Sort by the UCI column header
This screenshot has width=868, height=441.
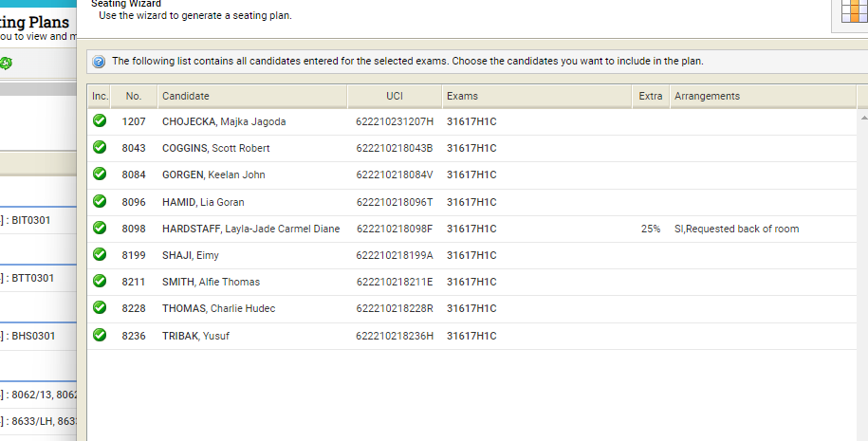[395, 96]
